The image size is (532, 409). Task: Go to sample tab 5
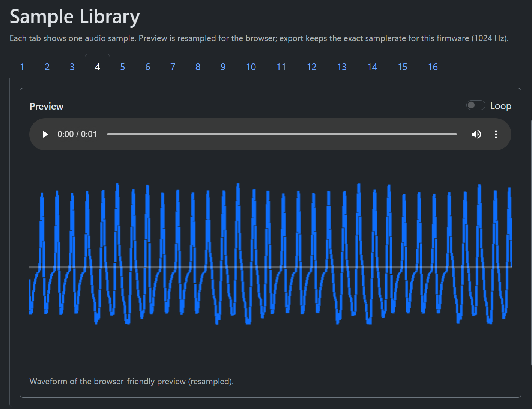(x=122, y=67)
